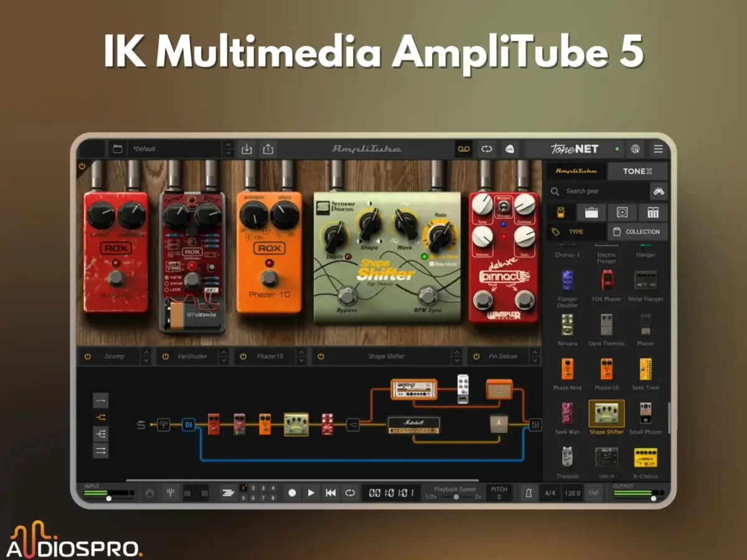This screenshot has width=747, height=560.
Task: Toggle the pedalboard global power button
Action: pyautogui.click(x=82, y=167)
